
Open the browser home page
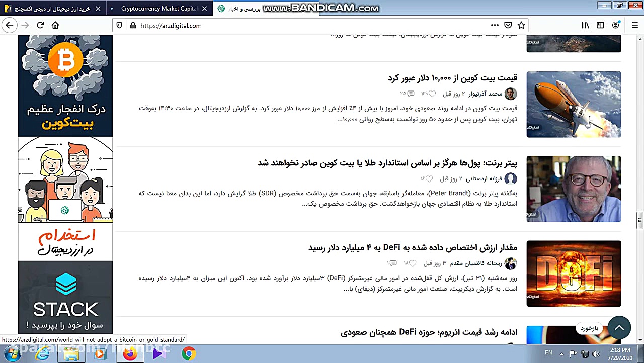55,25
